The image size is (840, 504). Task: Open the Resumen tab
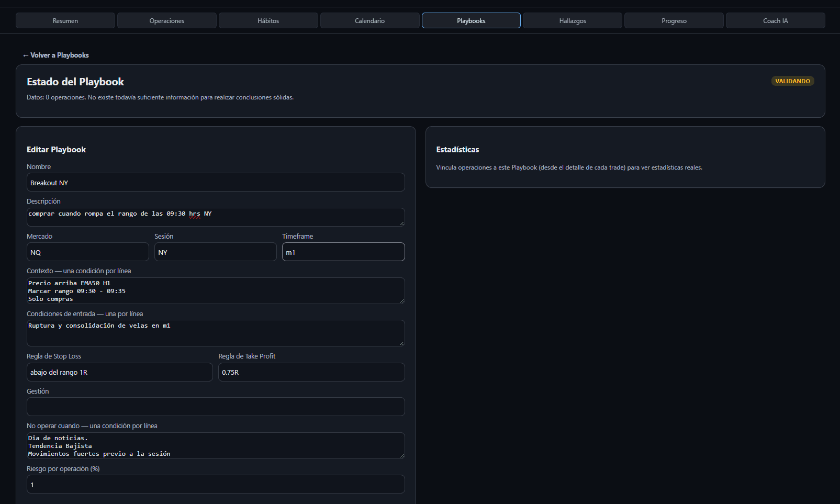(65, 21)
